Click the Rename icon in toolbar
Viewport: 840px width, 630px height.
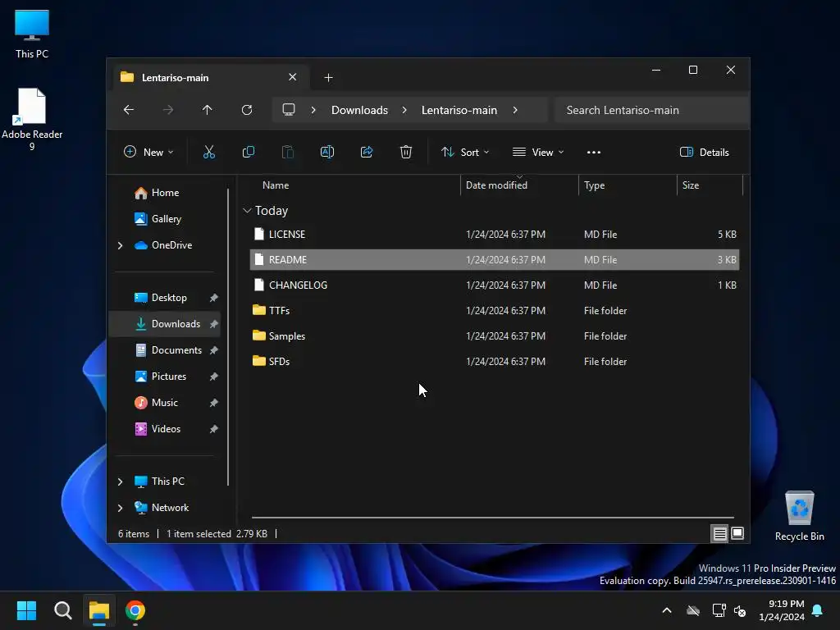coord(326,152)
